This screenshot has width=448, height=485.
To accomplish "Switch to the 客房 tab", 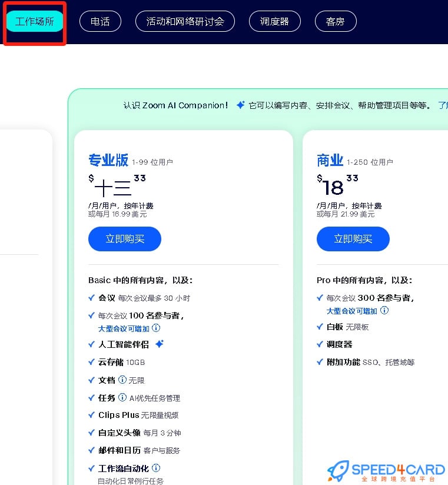I will point(336,21).
